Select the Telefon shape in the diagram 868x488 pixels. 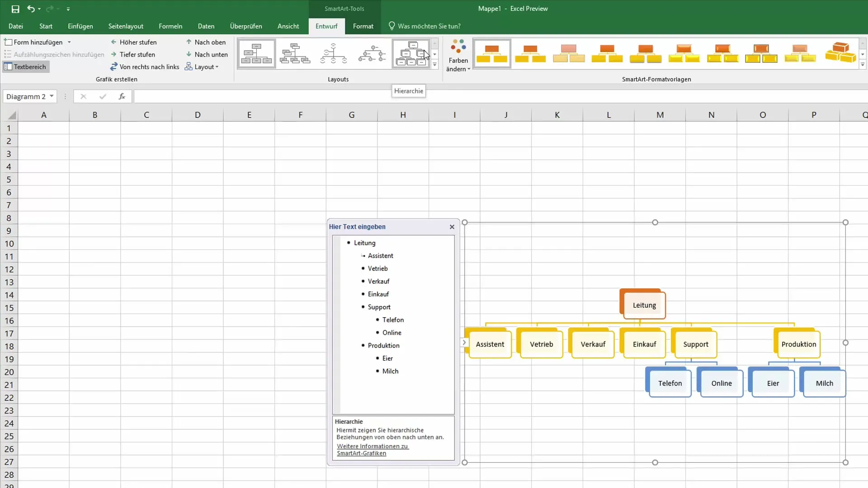point(670,384)
